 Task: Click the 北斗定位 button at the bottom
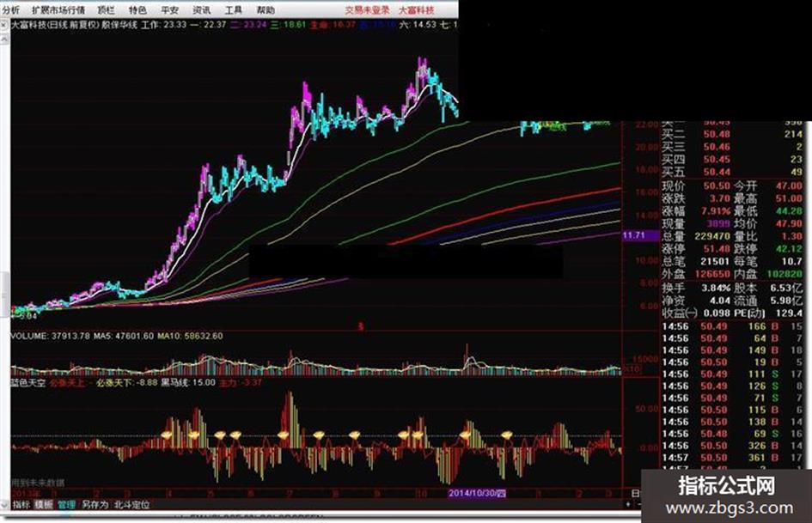131,504
